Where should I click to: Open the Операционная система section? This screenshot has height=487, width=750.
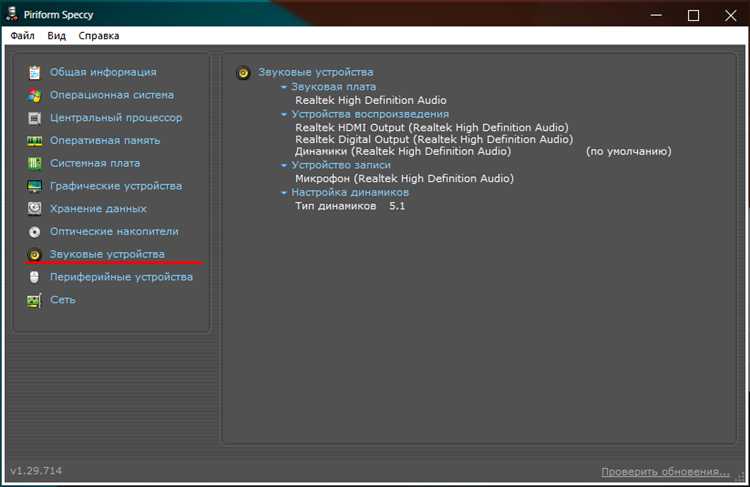[112, 95]
